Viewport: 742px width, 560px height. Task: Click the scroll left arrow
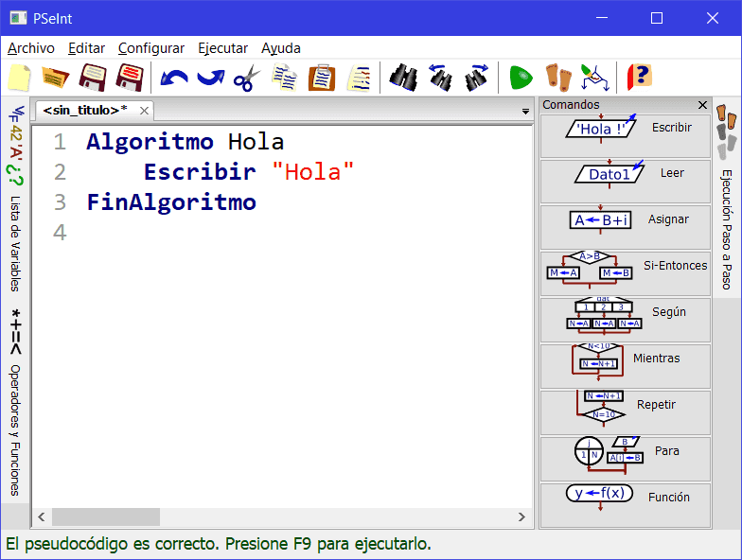[42, 516]
